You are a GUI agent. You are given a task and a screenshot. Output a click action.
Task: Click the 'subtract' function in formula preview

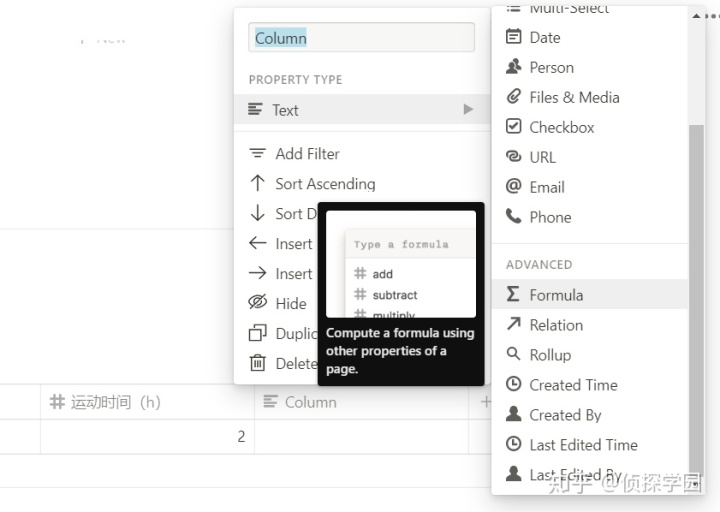point(394,295)
